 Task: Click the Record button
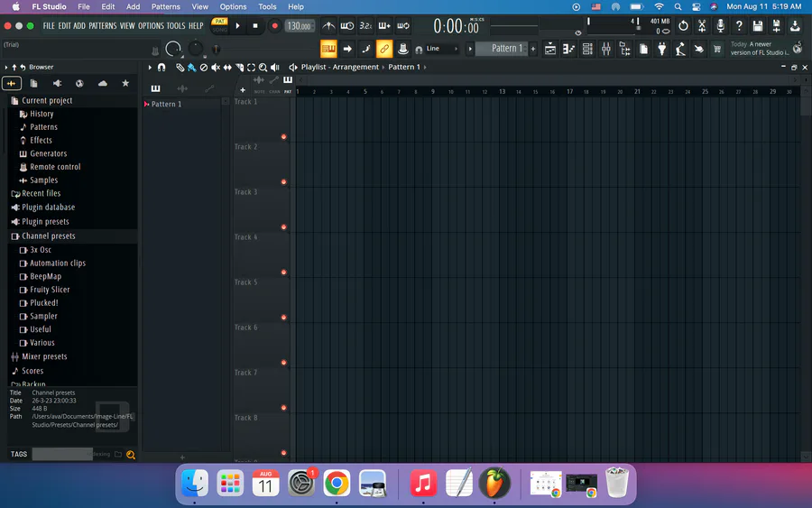click(274, 26)
